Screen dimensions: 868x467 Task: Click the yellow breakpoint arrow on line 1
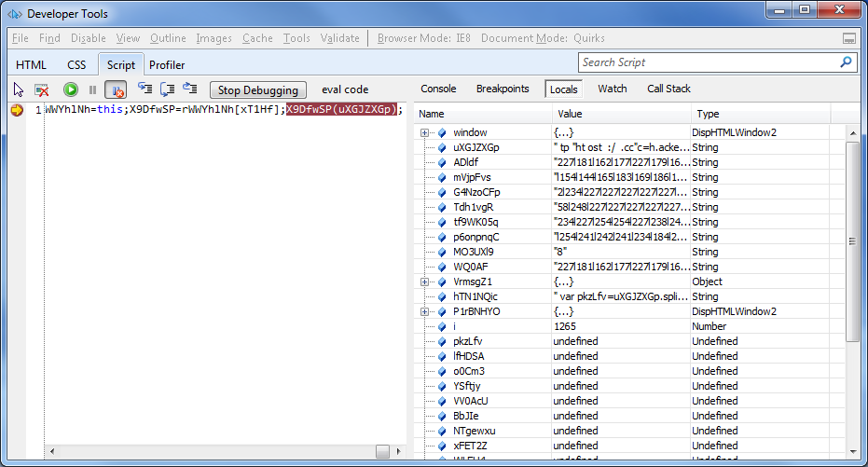pyautogui.click(x=17, y=110)
